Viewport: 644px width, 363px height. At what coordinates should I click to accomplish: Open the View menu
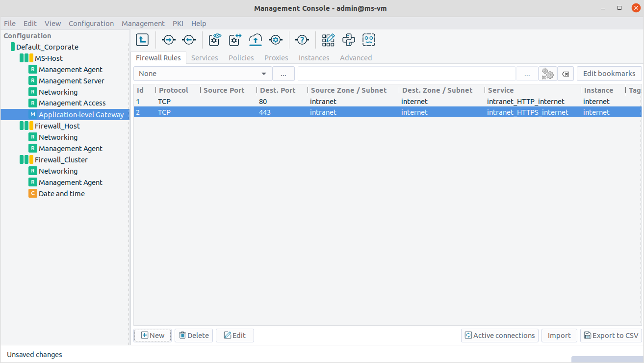pos(53,24)
